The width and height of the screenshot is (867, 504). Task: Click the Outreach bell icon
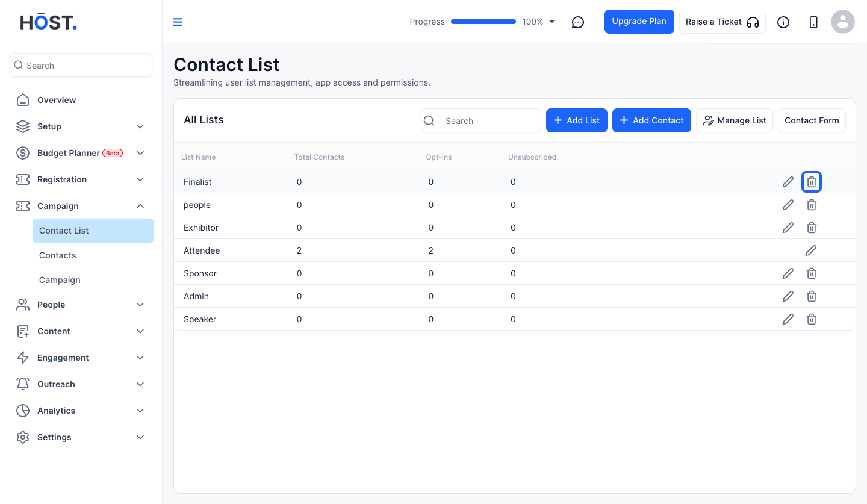click(x=23, y=384)
